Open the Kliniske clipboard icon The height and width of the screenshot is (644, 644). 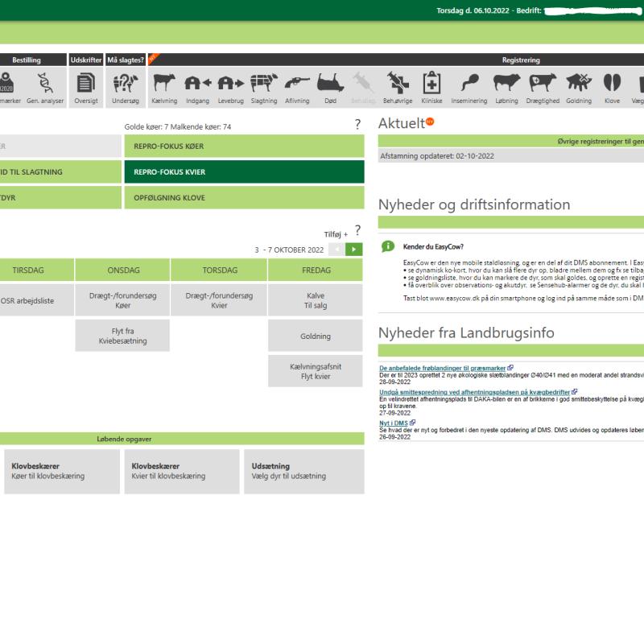[x=431, y=83]
